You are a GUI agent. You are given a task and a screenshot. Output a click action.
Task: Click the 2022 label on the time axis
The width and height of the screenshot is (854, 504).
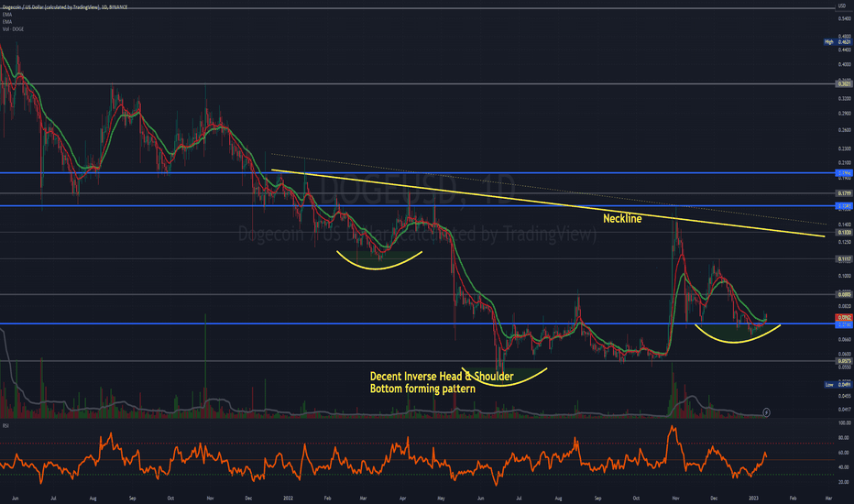pos(288,498)
